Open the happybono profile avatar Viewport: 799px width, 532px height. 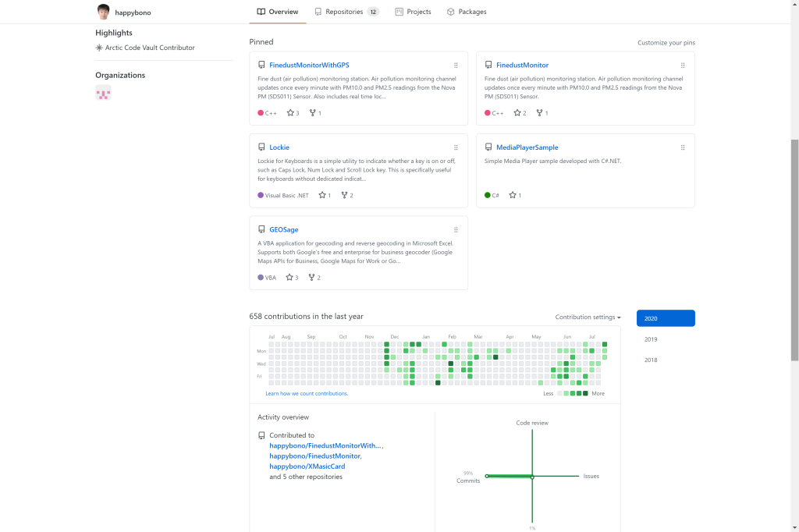click(x=104, y=12)
